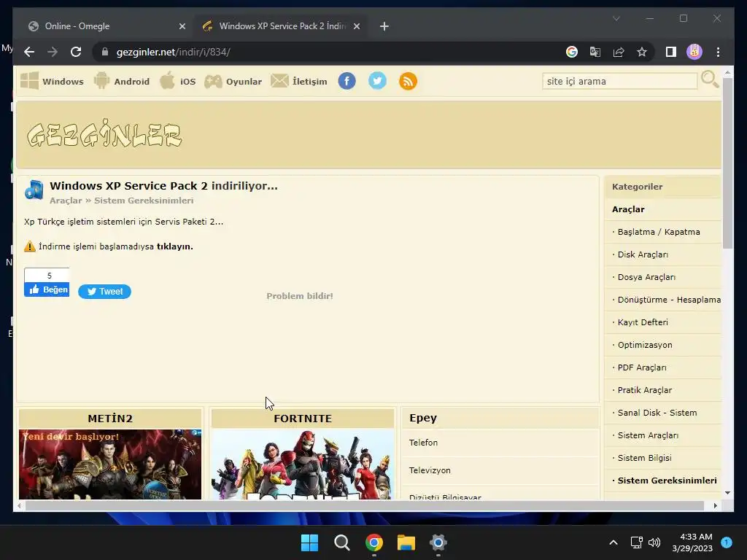Open the METİN2 game banner image
This screenshot has height=560, width=747.
click(110, 464)
